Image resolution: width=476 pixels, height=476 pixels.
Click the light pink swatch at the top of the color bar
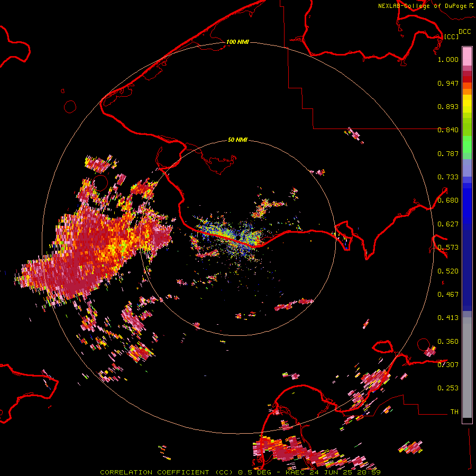point(467,57)
